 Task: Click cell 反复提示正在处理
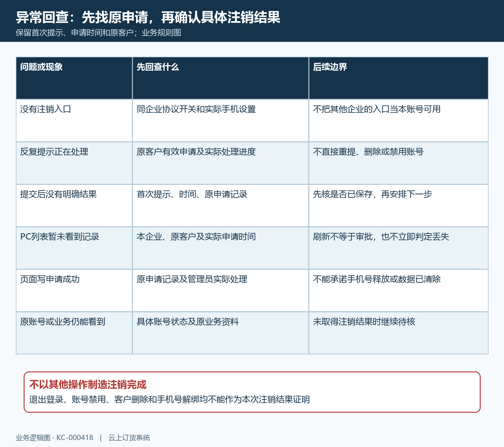tap(74, 163)
